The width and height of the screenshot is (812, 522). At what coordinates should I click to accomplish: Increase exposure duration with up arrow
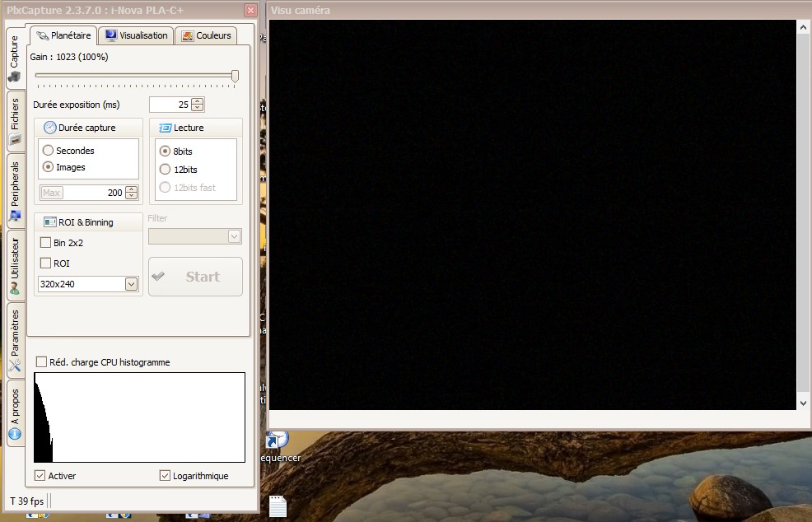(x=198, y=101)
